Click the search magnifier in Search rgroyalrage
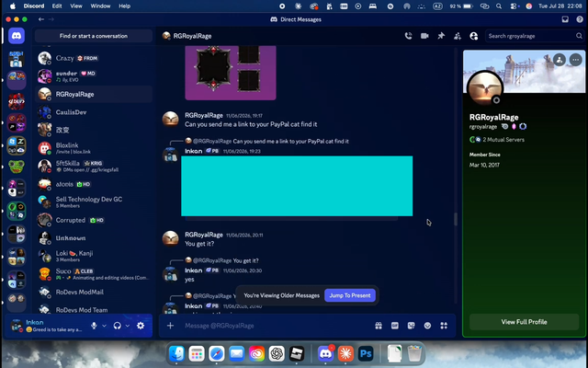This screenshot has height=368, width=588. coord(579,36)
